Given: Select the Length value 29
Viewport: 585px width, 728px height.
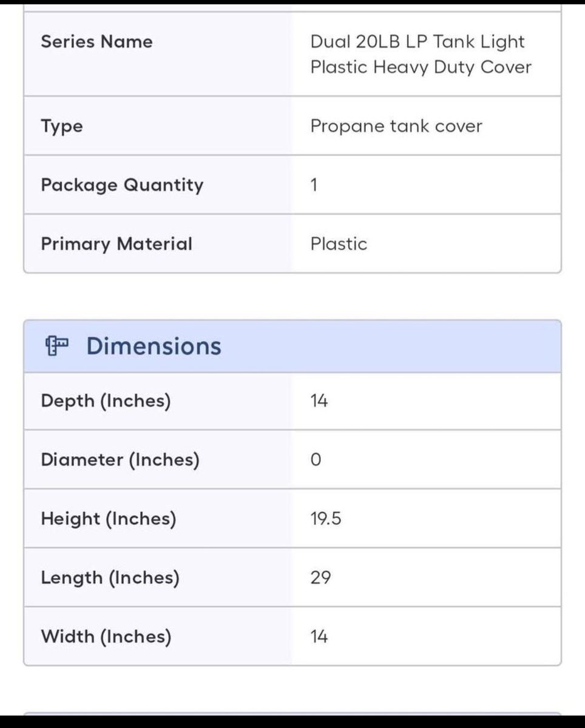Looking at the screenshot, I should (320, 578).
